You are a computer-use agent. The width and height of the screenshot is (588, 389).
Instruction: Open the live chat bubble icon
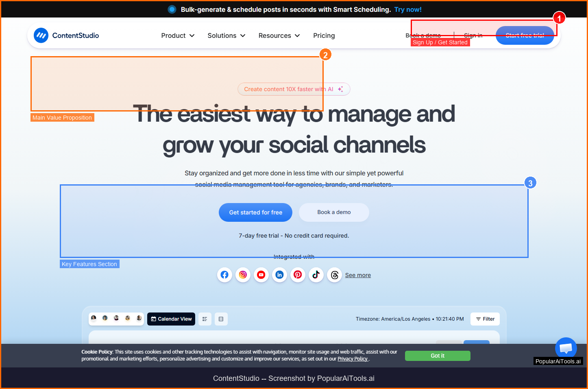[566, 348]
